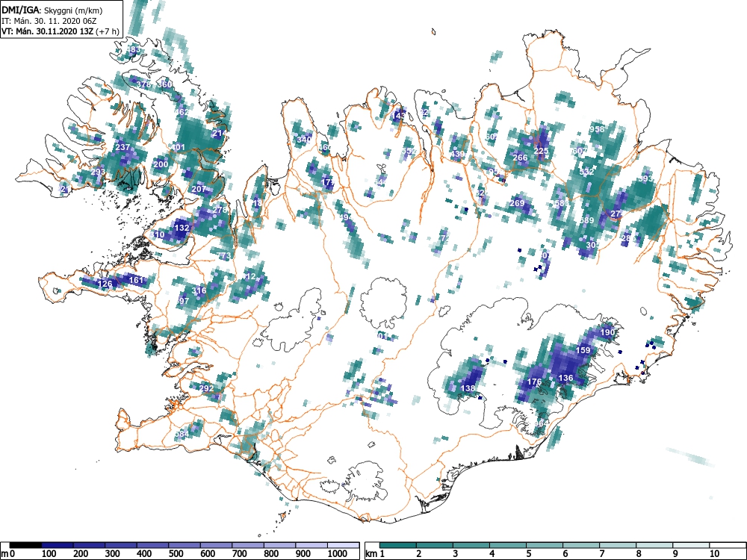The image size is (747, 560).
Task: Click the visibility value 958 on the map
Action: coord(596,129)
